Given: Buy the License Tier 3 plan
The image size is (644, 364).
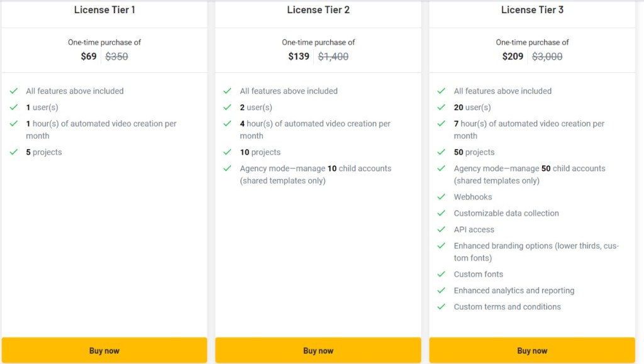Looking at the screenshot, I should click(x=532, y=350).
